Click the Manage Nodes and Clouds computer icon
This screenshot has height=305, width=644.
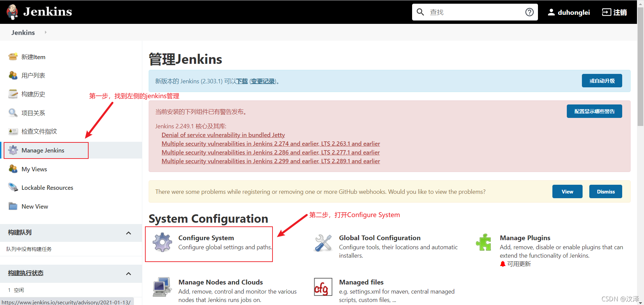(162, 287)
